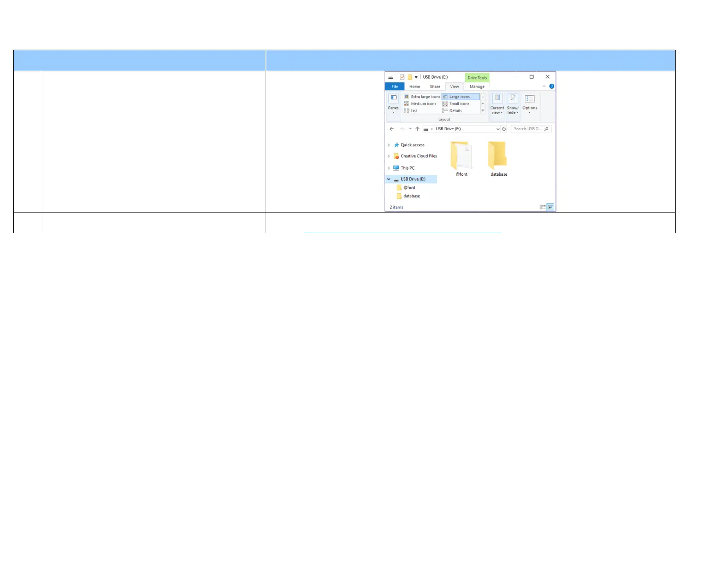This screenshot has height=563, width=728.
Task: Go back using the Back arrow
Action: click(392, 129)
